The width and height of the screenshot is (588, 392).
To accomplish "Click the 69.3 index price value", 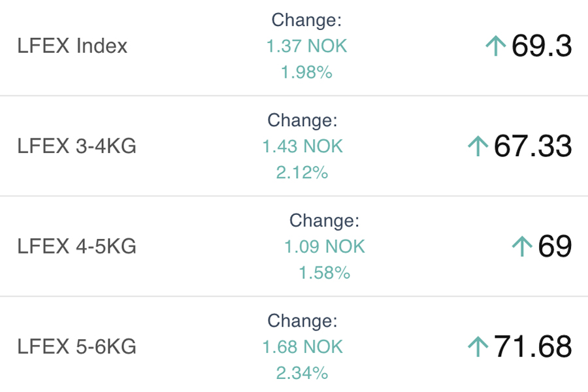I will pyautogui.click(x=542, y=46).
